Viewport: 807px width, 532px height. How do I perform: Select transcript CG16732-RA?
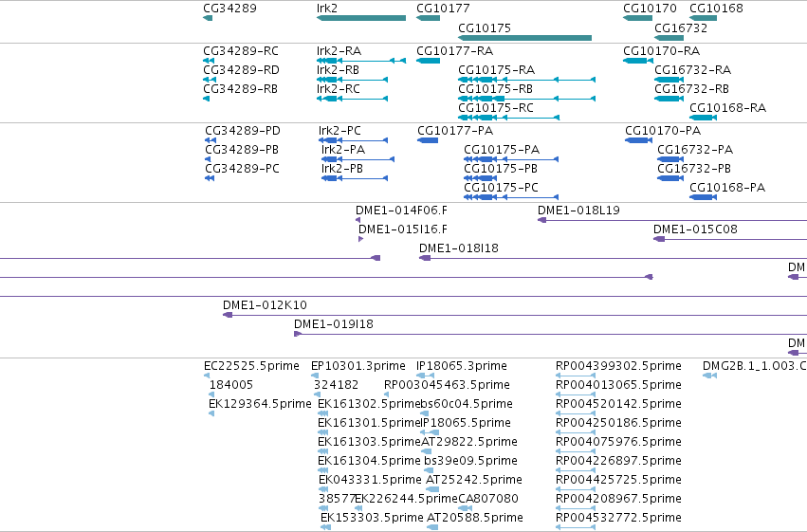coord(693,70)
